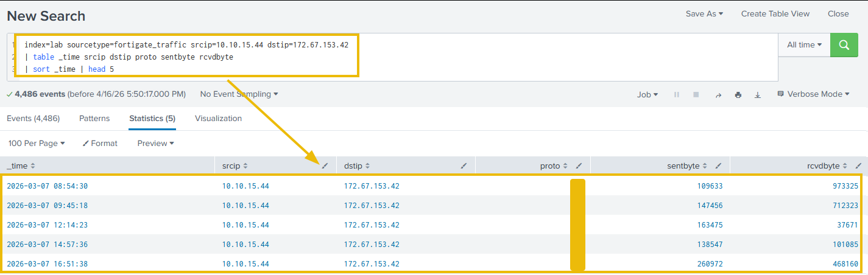
Task: Change the Verbose Mode search mode
Action: point(813,94)
